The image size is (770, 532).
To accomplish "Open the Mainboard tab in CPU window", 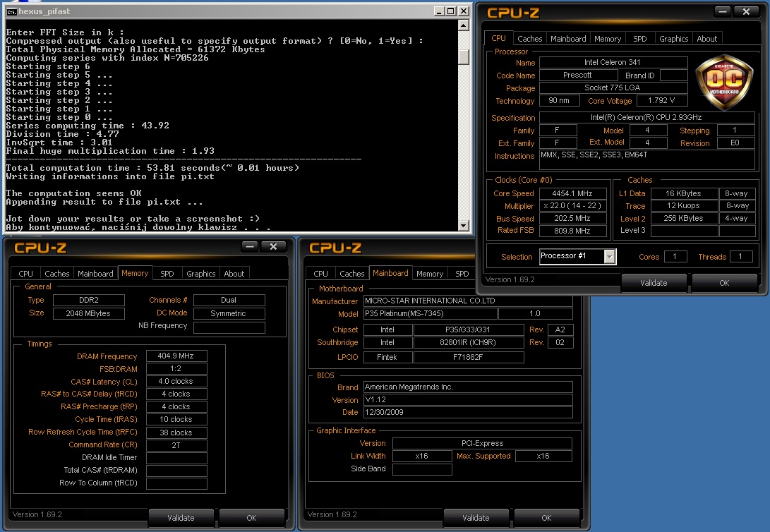I will pyautogui.click(x=568, y=39).
